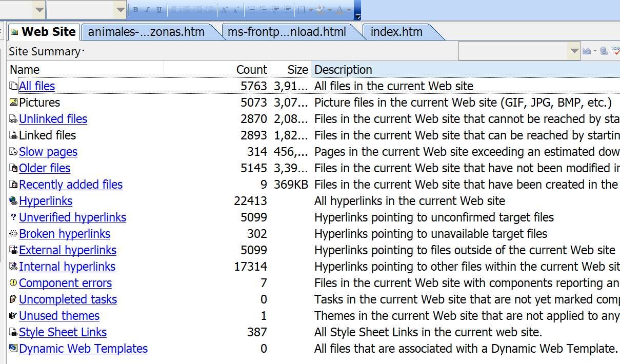
Task: Justify text with the toolbar icon
Action: pyautogui.click(x=210, y=10)
